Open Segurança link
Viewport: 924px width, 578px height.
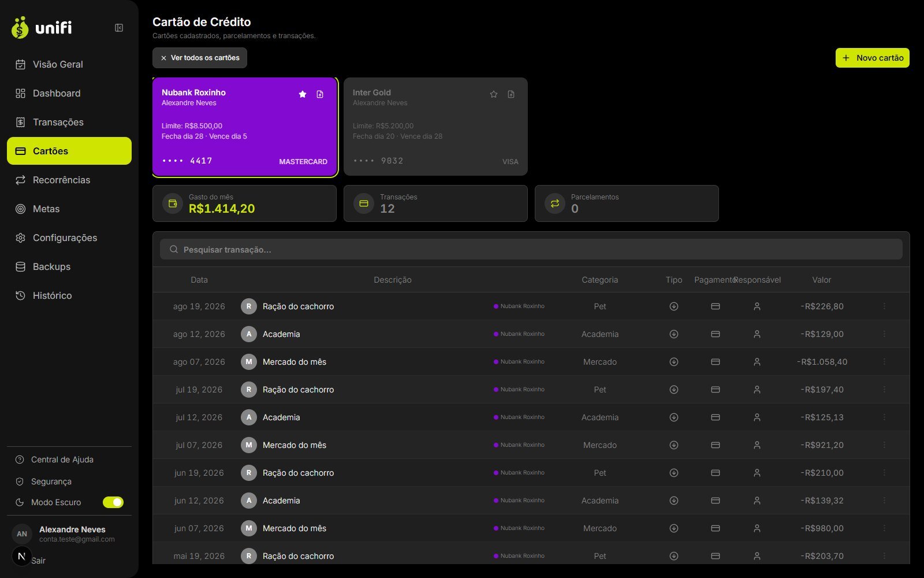(x=51, y=481)
